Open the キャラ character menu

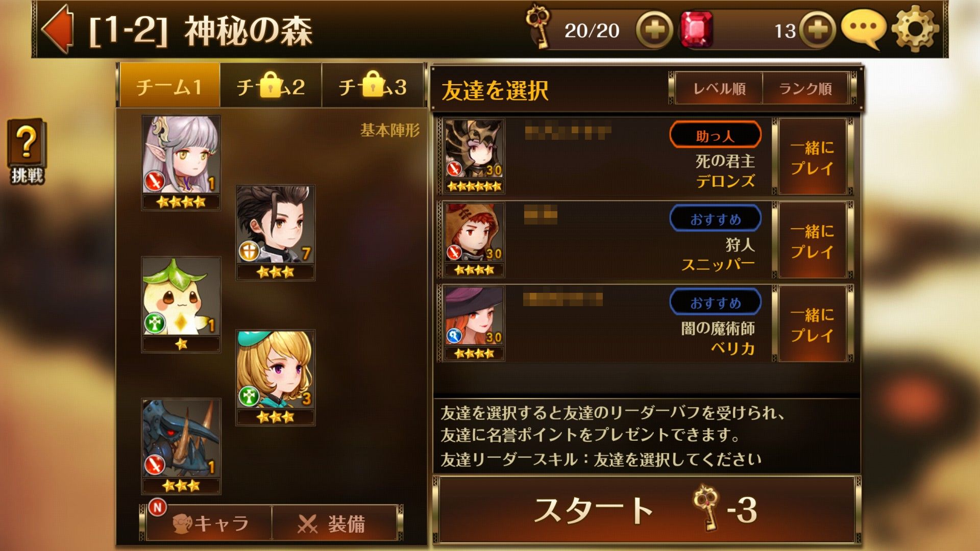point(209,523)
